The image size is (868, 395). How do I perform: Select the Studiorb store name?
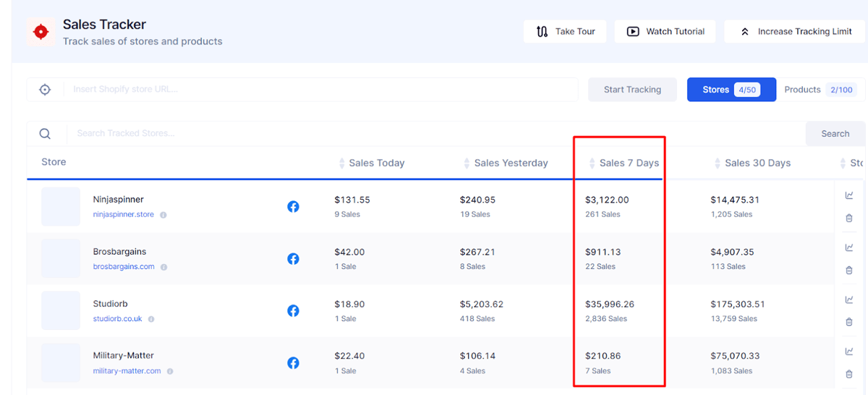tap(111, 304)
